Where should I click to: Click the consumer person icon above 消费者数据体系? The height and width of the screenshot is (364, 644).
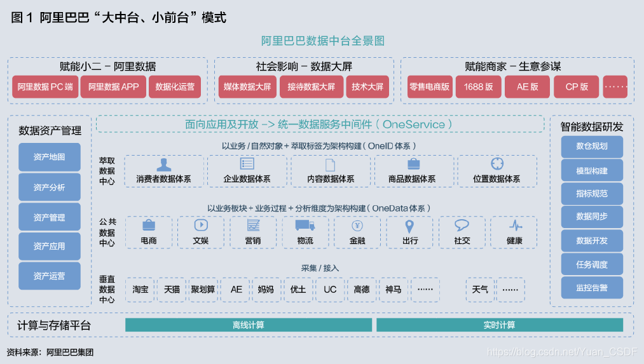click(163, 165)
